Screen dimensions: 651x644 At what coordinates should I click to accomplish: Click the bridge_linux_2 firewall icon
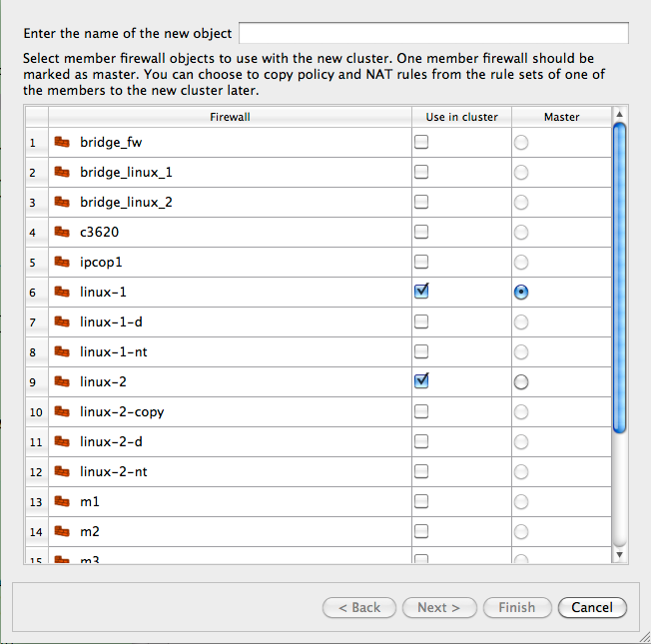62,203
